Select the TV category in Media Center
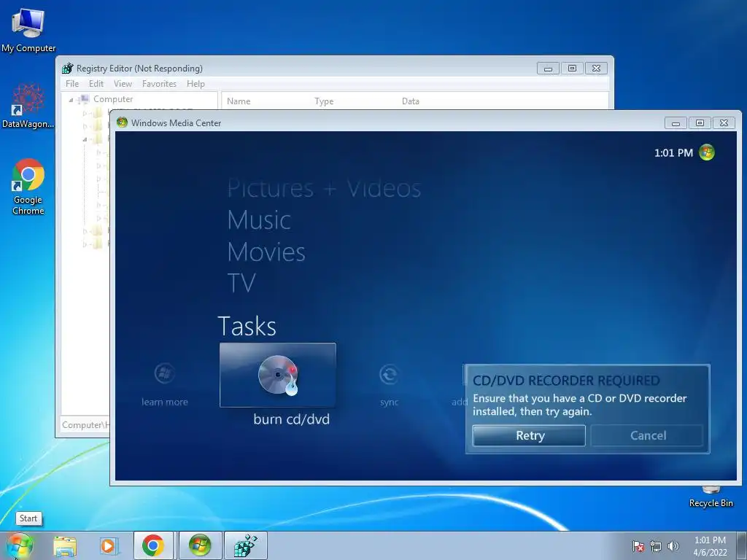747x560 pixels. click(241, 283)
